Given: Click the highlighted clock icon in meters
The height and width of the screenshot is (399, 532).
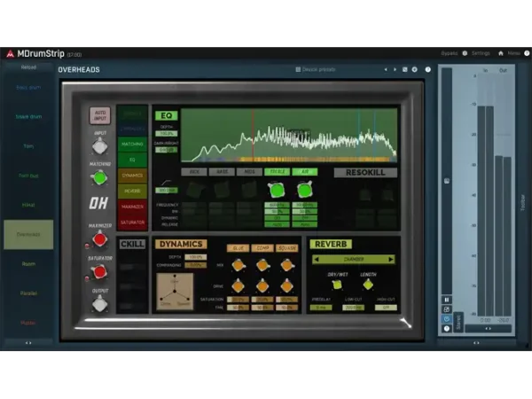Looking at the screenshot, I should [x=447, y=319].
